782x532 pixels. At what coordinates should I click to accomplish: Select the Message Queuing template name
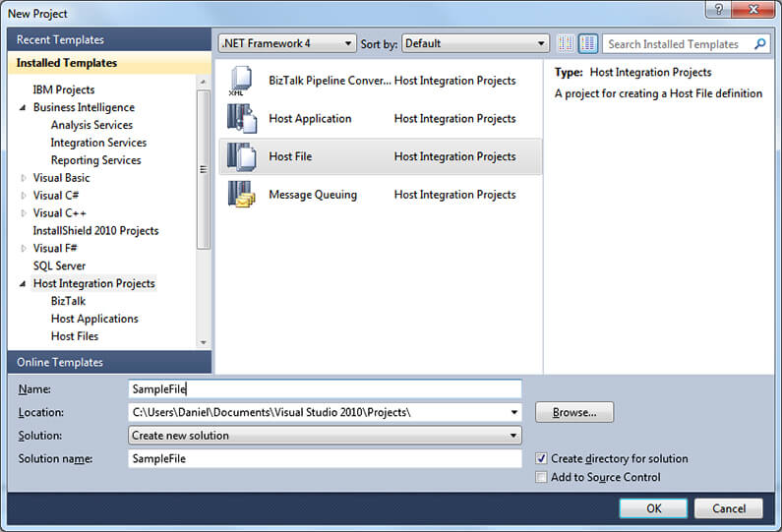pos(313,195)
